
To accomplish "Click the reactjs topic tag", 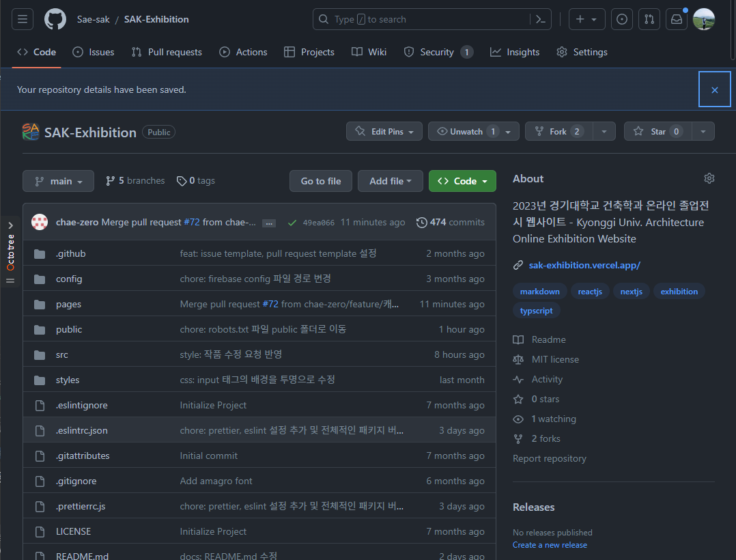I will pyautogui.click(x=590, y=292).
